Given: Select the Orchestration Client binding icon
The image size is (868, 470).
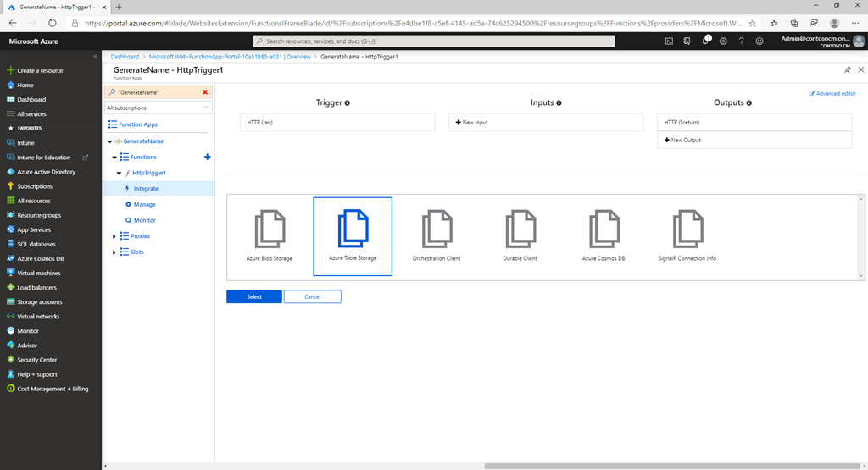Looking at the screenshot, I should [437, 229].
